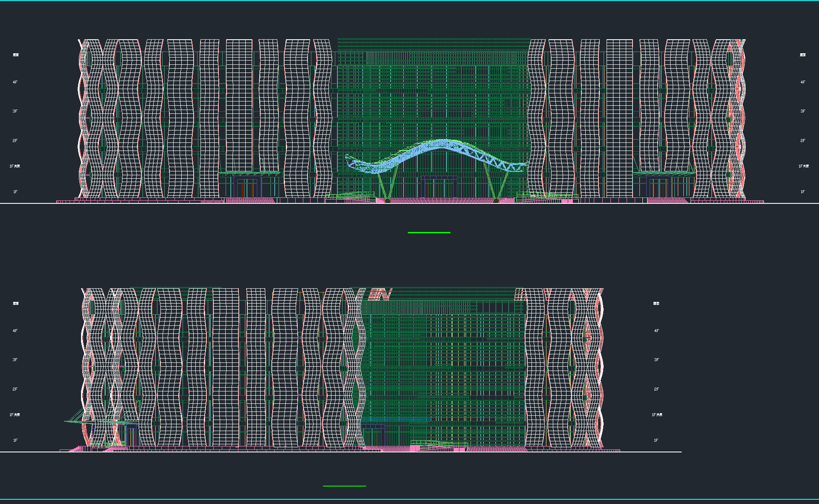The width and height of the screenshot is (819, 504).
Task: Select the 3F label left of upper elevation
Action: tap(15, 111)
